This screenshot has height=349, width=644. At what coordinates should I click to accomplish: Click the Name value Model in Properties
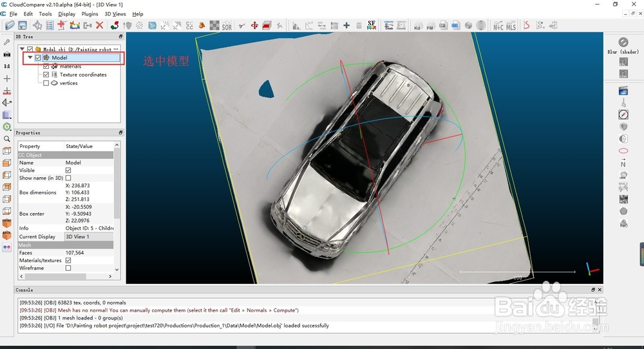point(73,163)
